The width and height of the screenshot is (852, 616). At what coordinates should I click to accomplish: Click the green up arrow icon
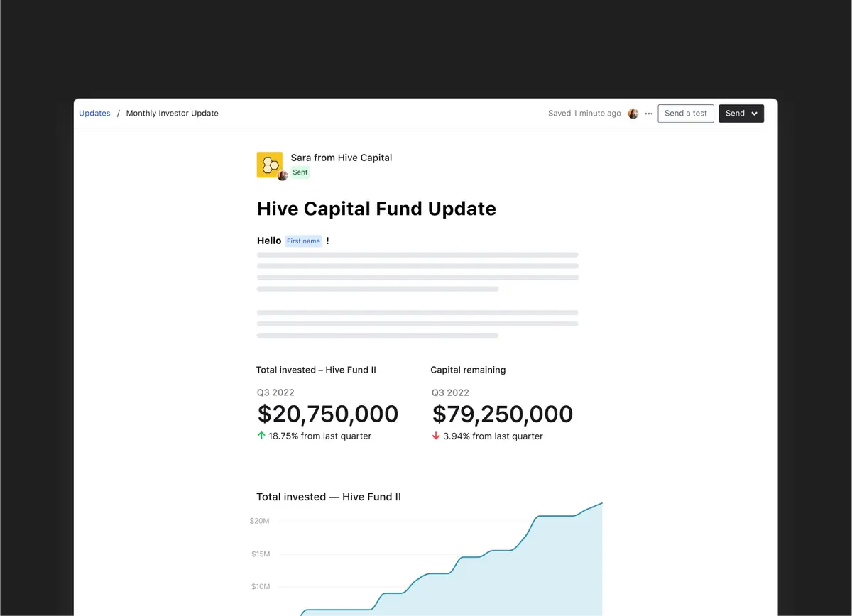(261, 436)
